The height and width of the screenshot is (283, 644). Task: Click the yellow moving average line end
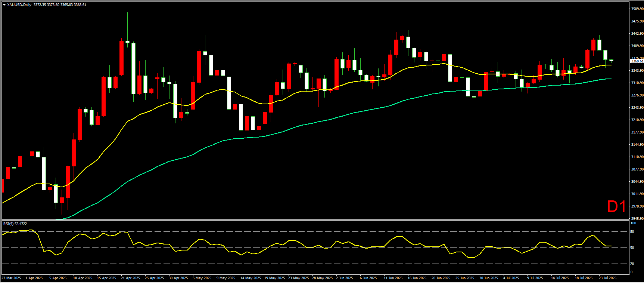pos(611,65)
